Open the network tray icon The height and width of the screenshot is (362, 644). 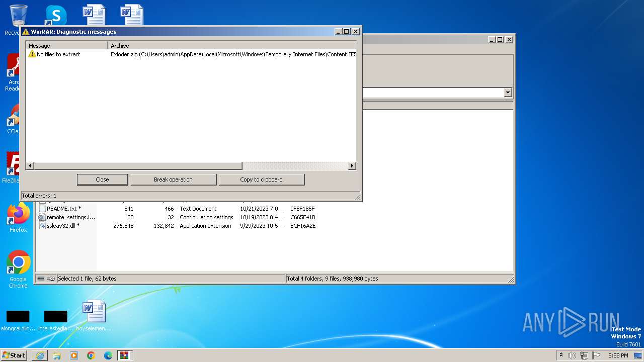[584, 355]
